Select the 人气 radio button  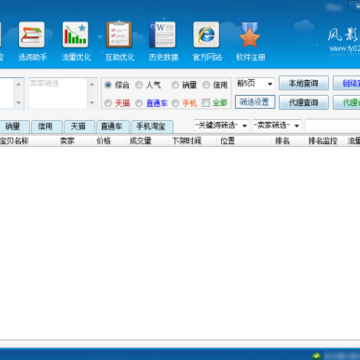tap(139, 85)
